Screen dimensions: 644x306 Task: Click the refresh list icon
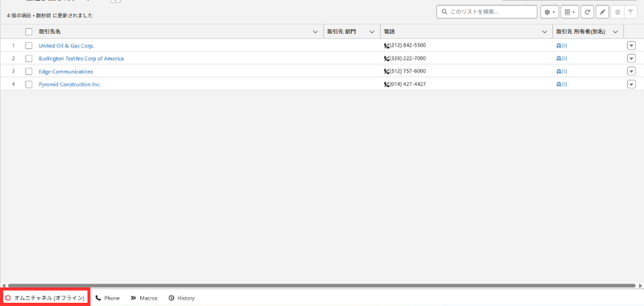click(588, 12)
